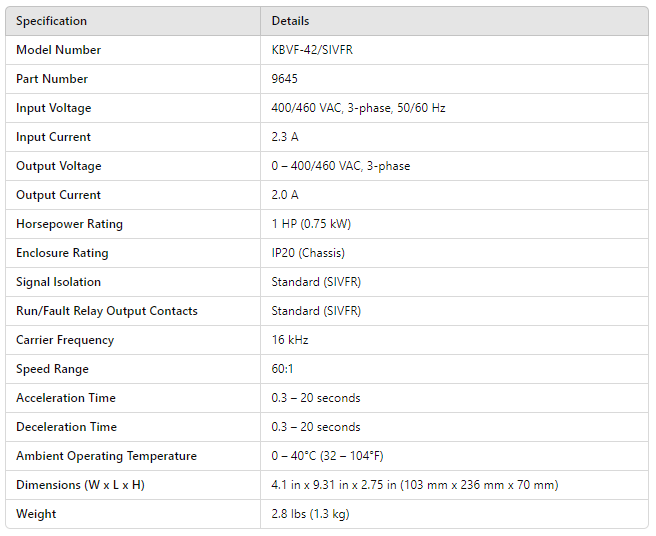This screenshot has height=536, width=656.
Task: Select the Signal Isolation row label
Action: click(58, 282)
